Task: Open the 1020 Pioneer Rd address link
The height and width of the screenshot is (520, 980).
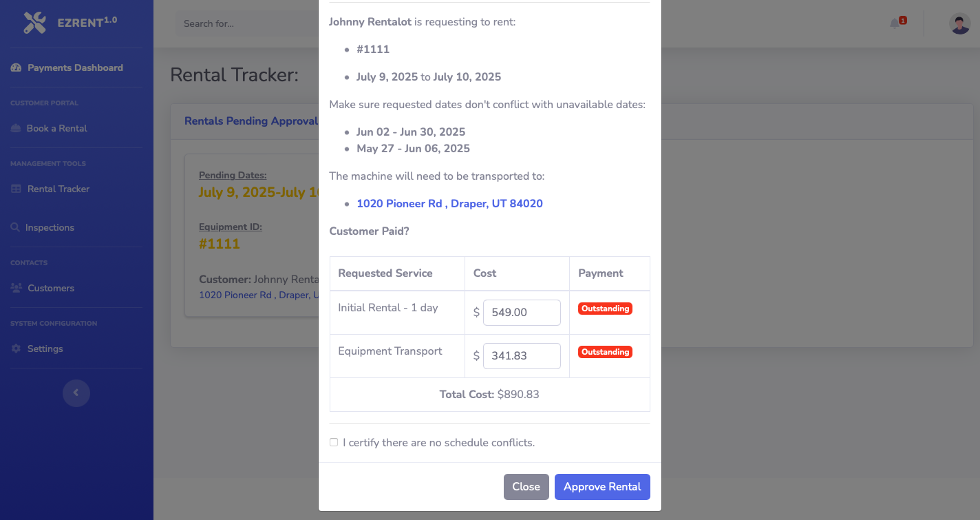Action: tap(449, 204)
